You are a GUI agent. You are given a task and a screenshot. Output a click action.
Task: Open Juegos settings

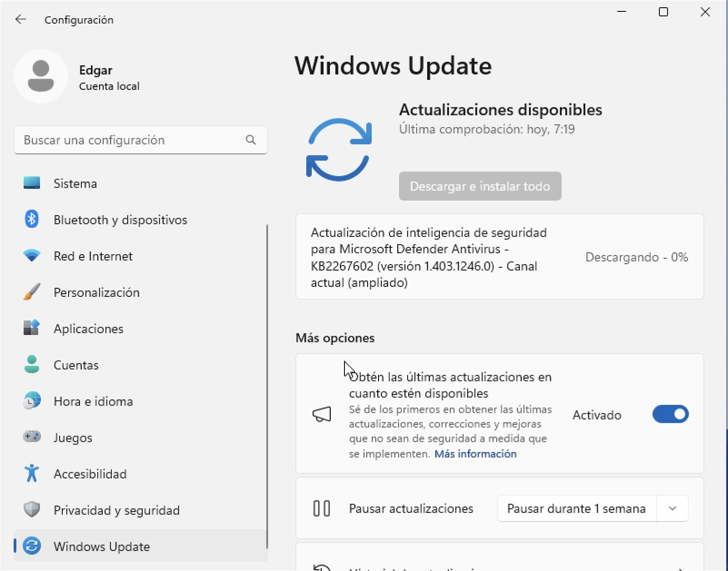click(x=141, y=437)
